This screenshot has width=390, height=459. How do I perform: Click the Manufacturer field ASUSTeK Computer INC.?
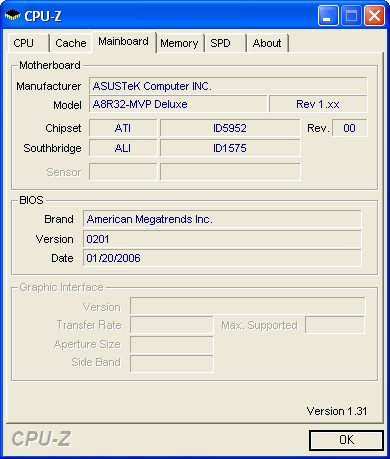(x=228, y=86)
